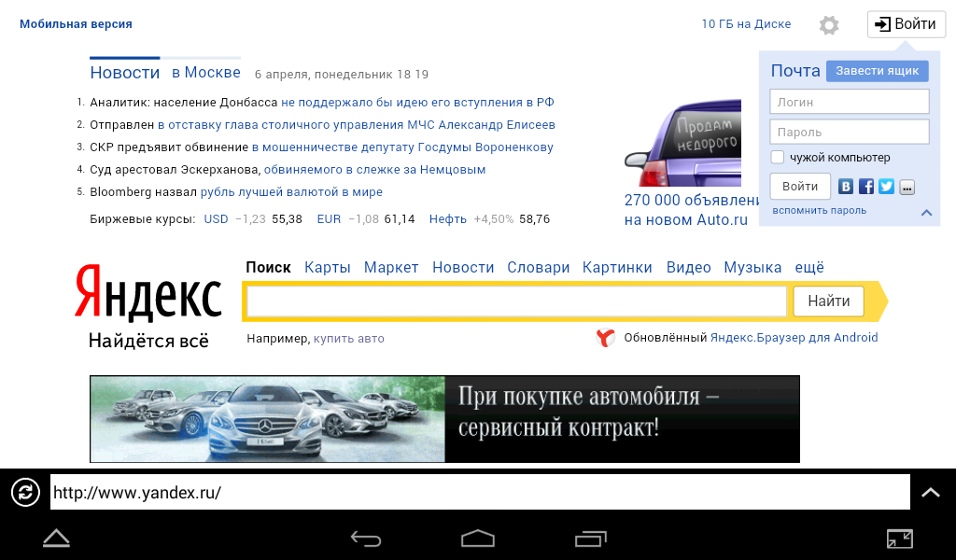Click the "Завести ящик" button
The height and width of the screenshot is (560, 956).
(878, 71)
